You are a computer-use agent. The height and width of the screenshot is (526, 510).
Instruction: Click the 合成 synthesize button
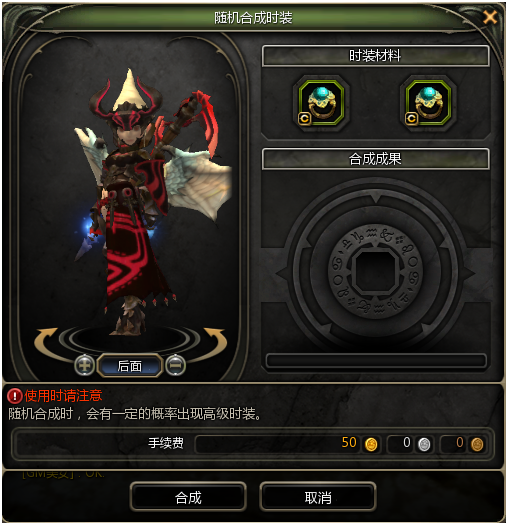click(x=188, y=497)
